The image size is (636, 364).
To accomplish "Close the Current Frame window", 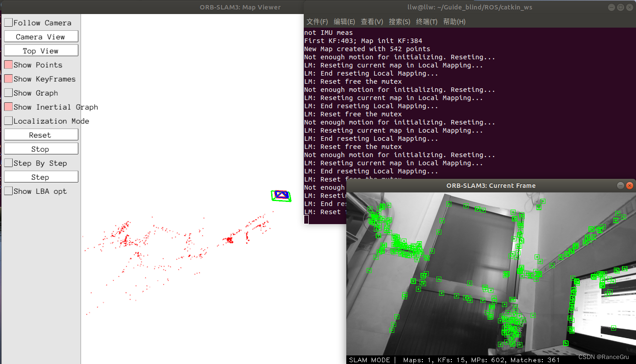I will [x=630, y=186].
